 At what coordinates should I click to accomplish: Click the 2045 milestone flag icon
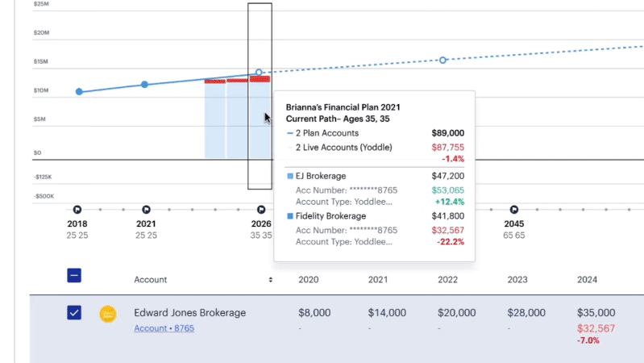pyautogui.click(x=514, y=210)
